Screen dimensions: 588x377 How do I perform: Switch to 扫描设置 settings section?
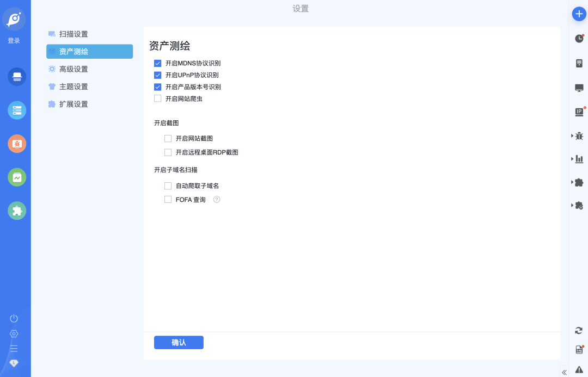[73, 34]
